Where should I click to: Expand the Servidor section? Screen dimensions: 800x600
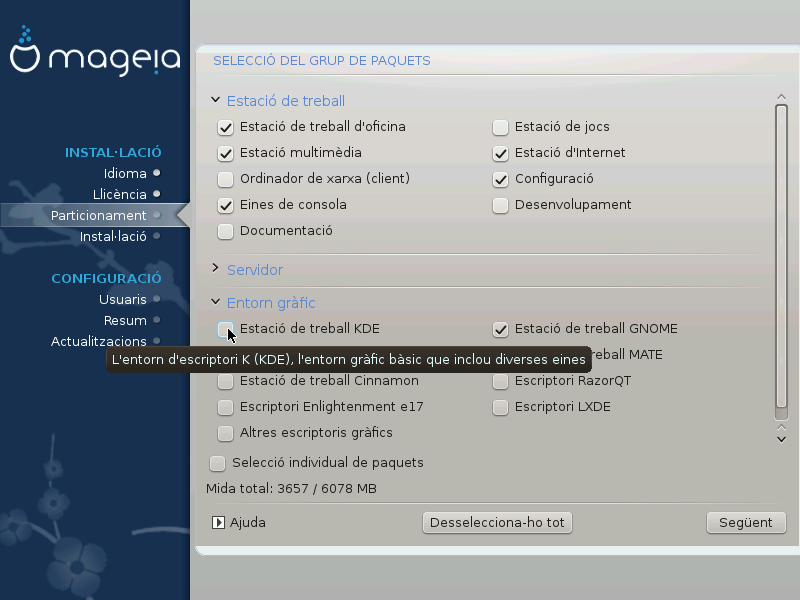point(215,269)
